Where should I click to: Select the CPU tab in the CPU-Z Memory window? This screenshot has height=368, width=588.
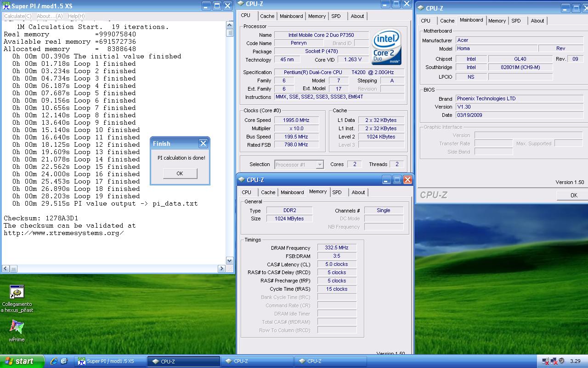(x=247, y=192)
